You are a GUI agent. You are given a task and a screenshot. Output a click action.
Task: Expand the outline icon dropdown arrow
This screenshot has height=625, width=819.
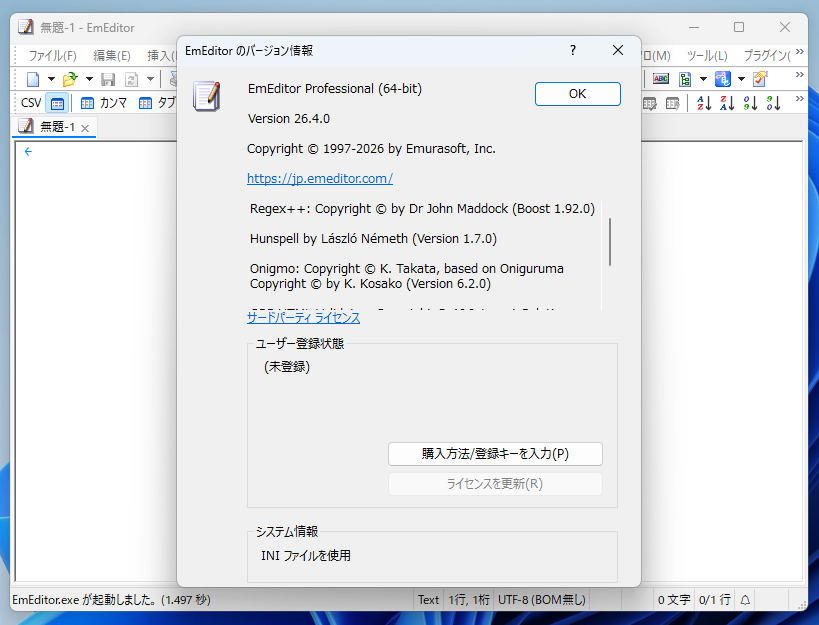tap(704, 79)
